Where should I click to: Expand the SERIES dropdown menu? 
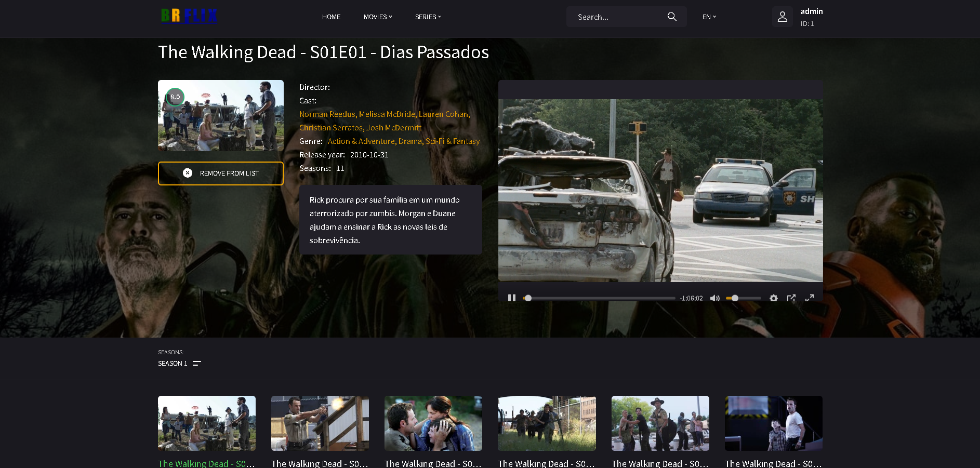click(428, 17)
